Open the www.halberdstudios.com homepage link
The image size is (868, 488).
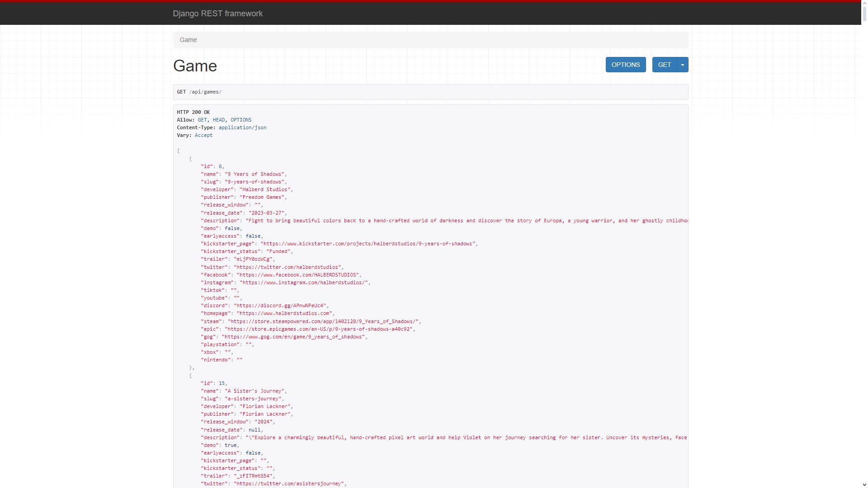pyautogui.click(x=284, y=313)
